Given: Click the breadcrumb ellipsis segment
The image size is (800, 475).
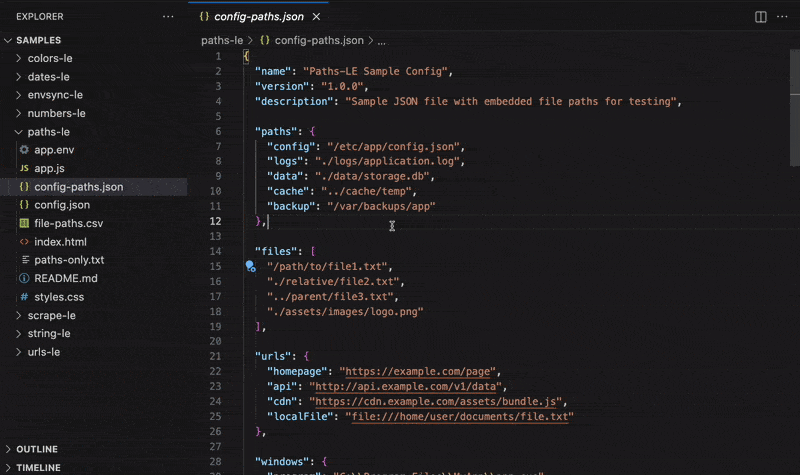Looking at the screenshot, I should click(382, 41).
